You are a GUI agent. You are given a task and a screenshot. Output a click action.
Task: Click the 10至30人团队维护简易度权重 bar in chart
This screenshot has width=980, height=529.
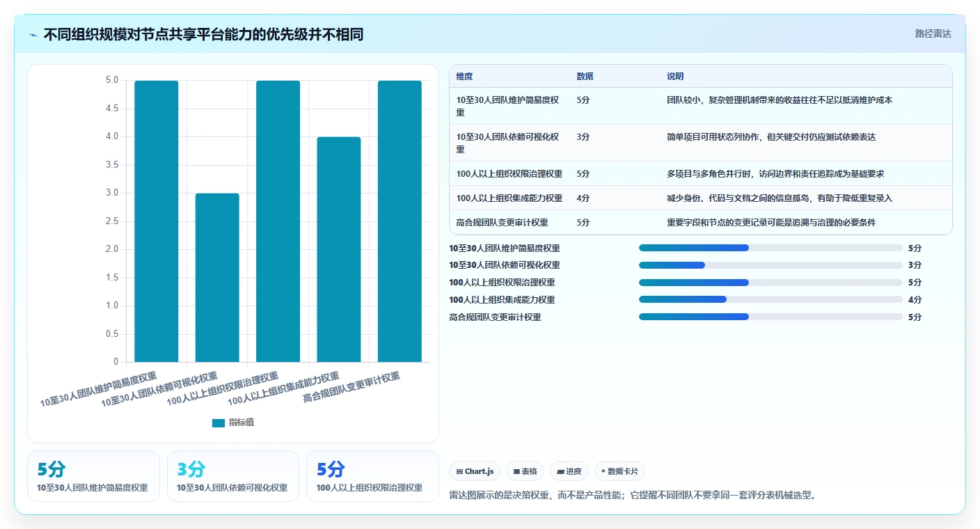(x=157, y=221)
